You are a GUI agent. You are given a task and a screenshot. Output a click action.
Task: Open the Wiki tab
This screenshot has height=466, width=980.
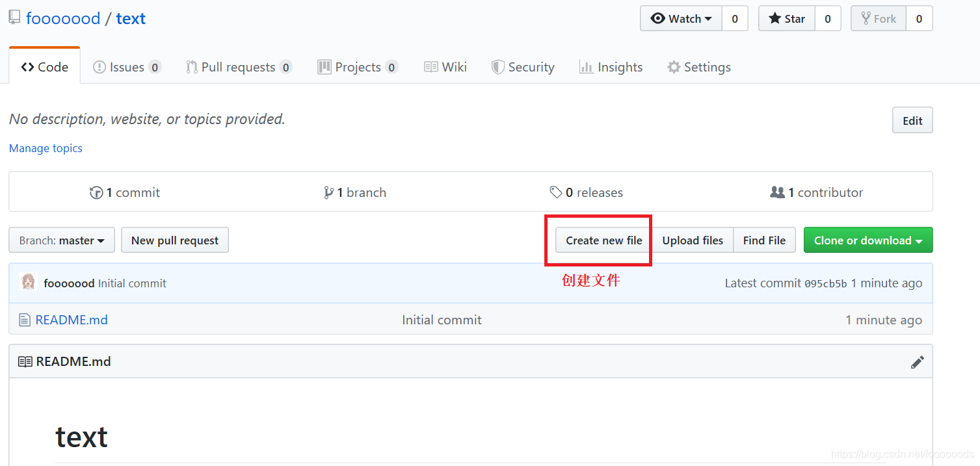[x=445, y=67]
